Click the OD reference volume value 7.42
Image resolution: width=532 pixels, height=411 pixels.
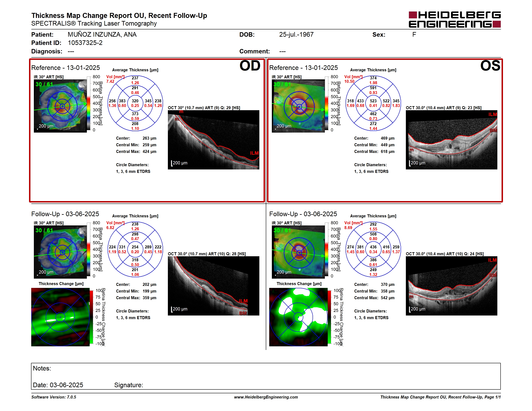point(110,81)
